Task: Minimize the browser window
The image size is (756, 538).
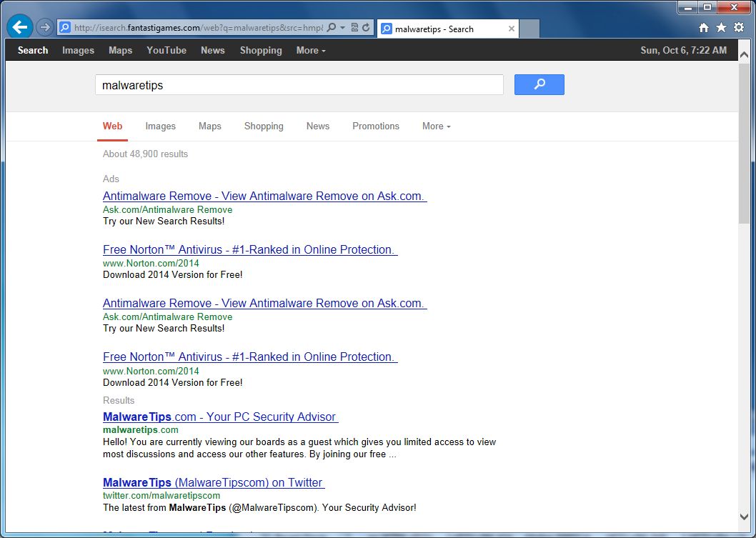Action: [x=689, y=7]
